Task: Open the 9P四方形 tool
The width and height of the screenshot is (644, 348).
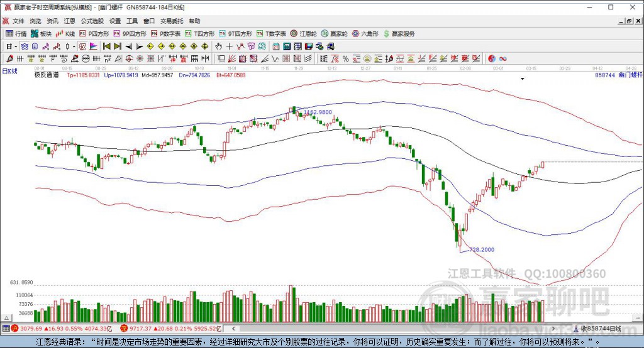Action: (130, 34)
